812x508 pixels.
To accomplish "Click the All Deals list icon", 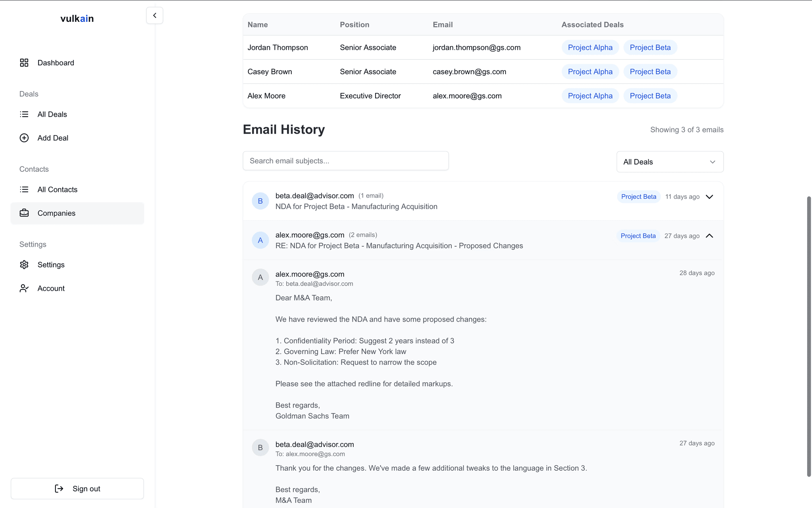I will 24,114.
